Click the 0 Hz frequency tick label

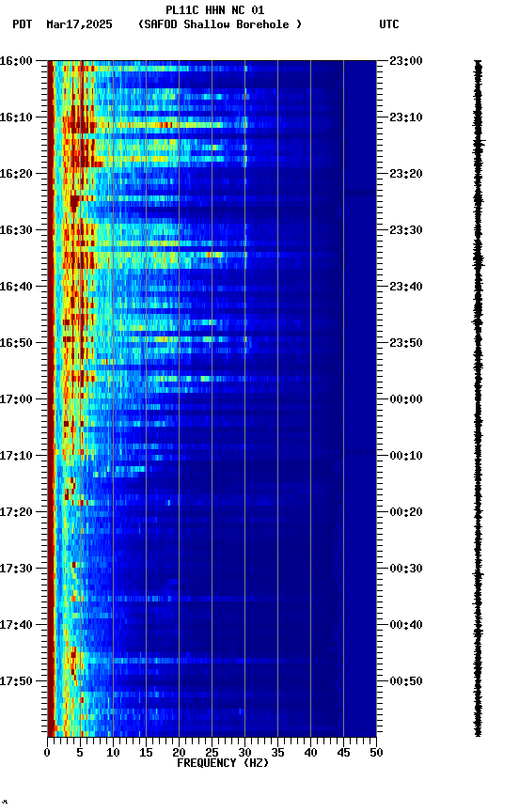pos(47,753)
